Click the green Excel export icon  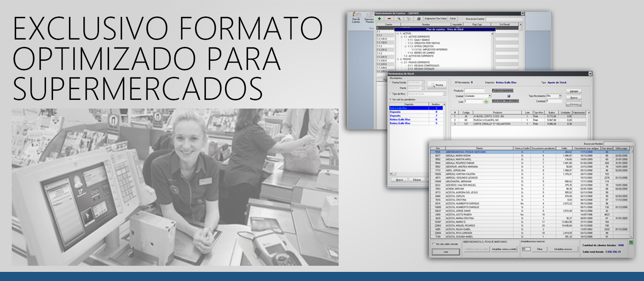[631, 242]
